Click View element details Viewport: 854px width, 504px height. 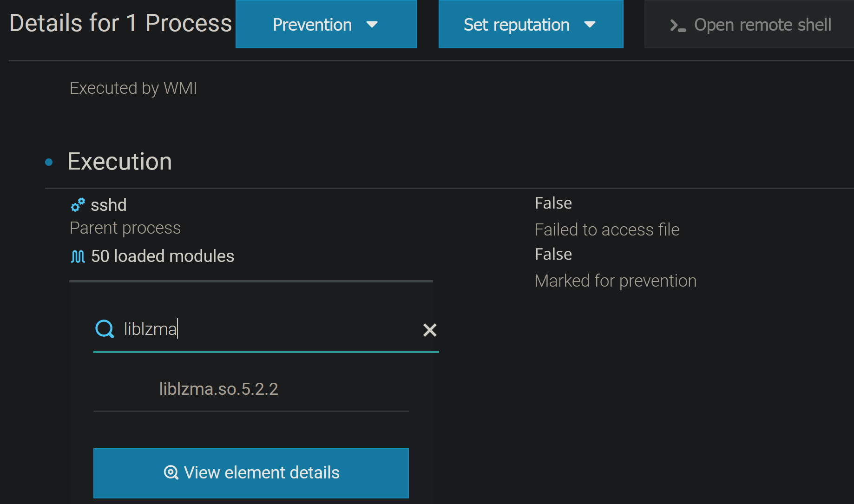point(251,472)
